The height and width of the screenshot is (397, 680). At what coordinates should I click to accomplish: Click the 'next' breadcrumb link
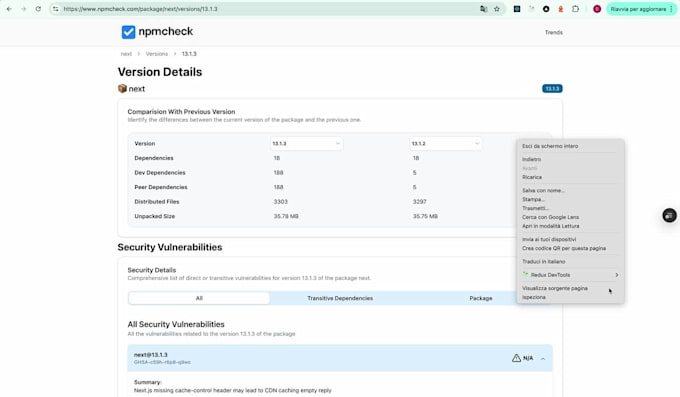[x=126, y=54]
